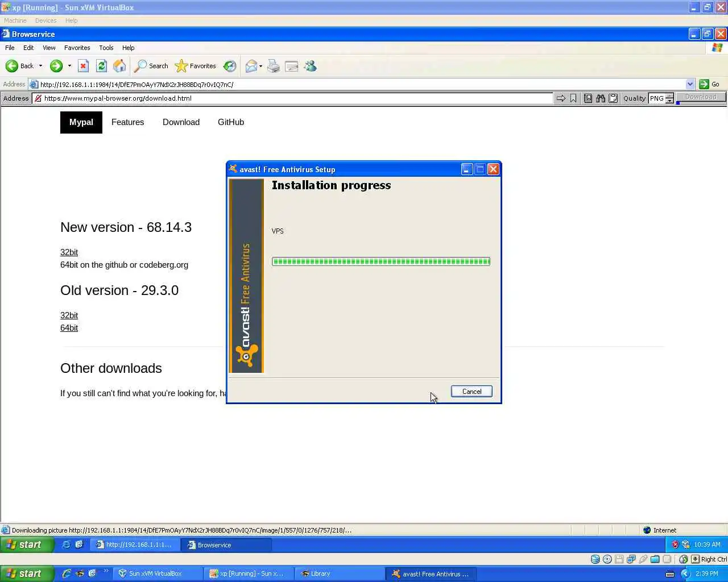Image resolution: width=728 pixels, height=582 pixels.
Task: Open the Download page link
Action: [x=181, y=122]
